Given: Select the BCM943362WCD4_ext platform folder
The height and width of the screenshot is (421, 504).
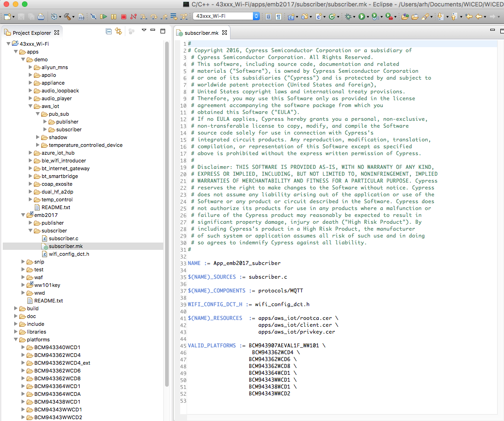Looking at the screenshot, I should (x=62, y=363).
